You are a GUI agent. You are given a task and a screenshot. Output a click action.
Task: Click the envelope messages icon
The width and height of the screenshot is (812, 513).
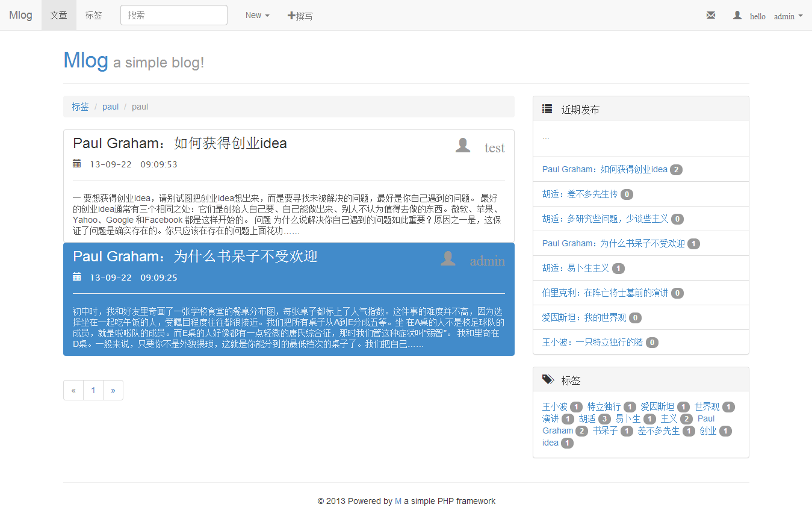click(x=711, y=16)
